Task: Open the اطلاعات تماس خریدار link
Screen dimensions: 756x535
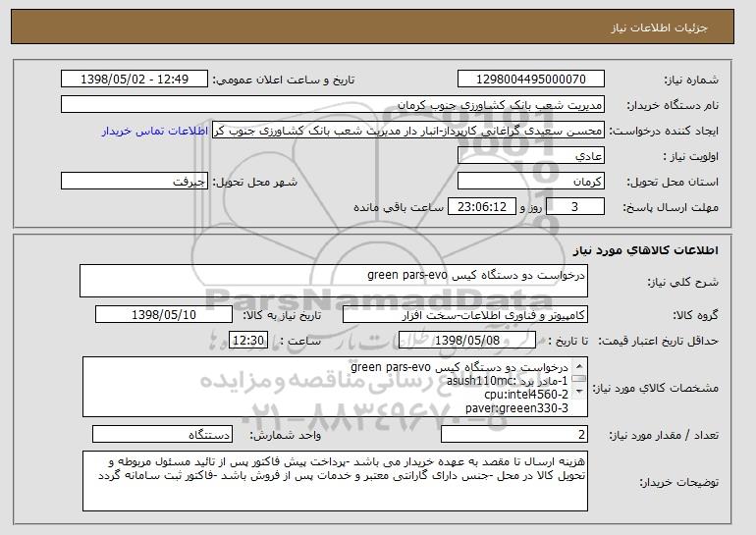Action: 155,131
